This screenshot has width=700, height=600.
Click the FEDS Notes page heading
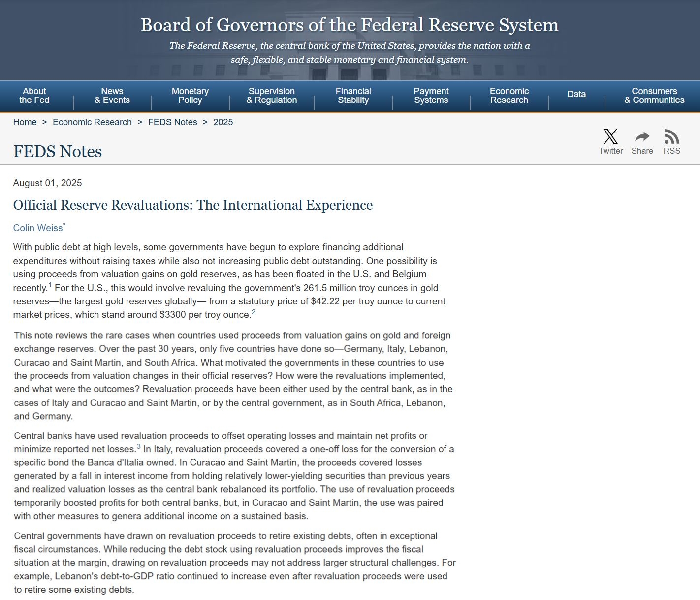point(58,151)
